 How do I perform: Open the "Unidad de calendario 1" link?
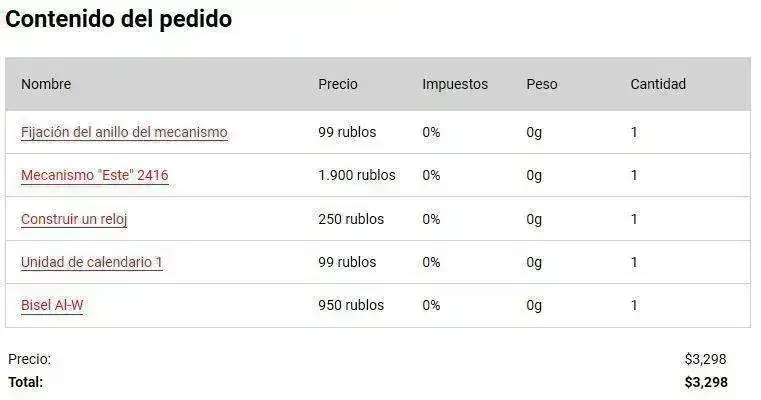coord(92,262)
